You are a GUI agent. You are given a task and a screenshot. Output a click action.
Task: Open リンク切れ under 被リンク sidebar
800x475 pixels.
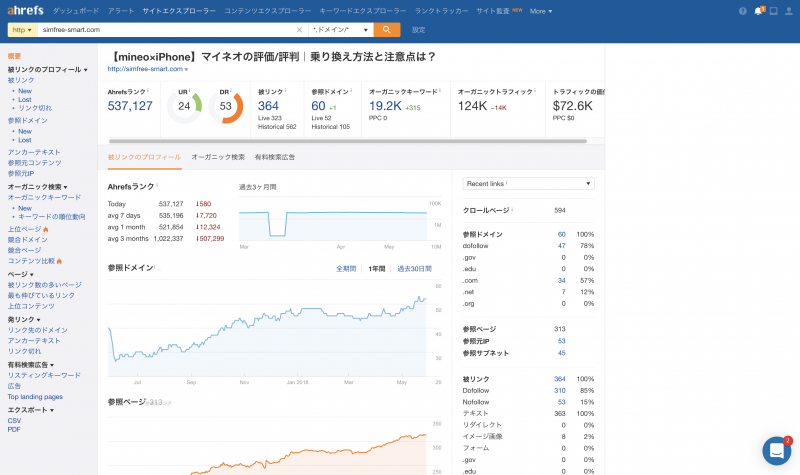[35, 108]
